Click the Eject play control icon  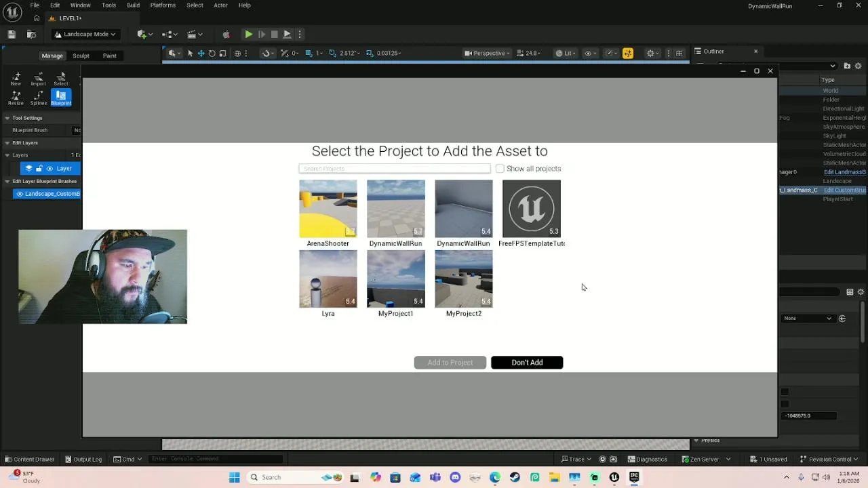point(287,34)
